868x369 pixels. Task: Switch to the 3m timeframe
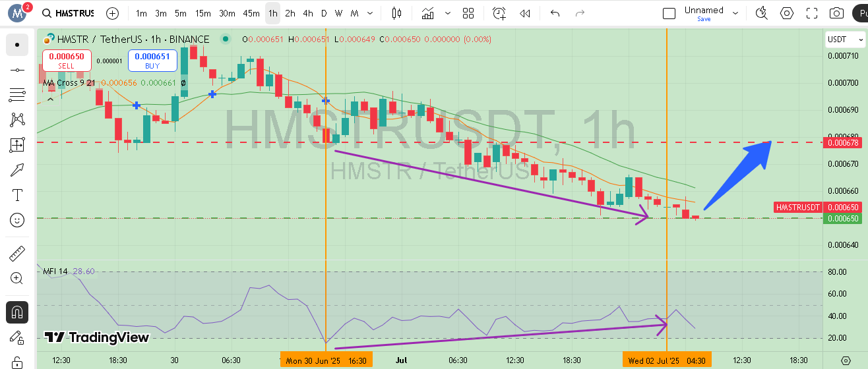(x=161, y=13)
